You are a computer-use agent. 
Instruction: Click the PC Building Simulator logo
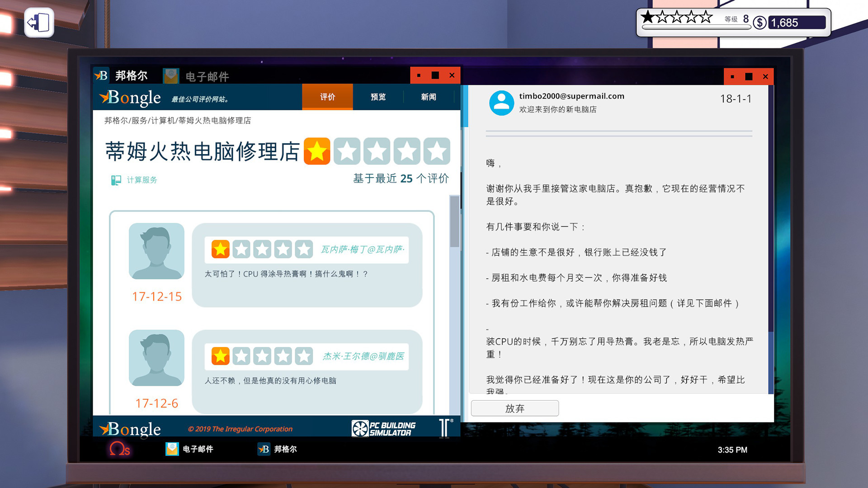pyautogui.click(x=383, y=428)
